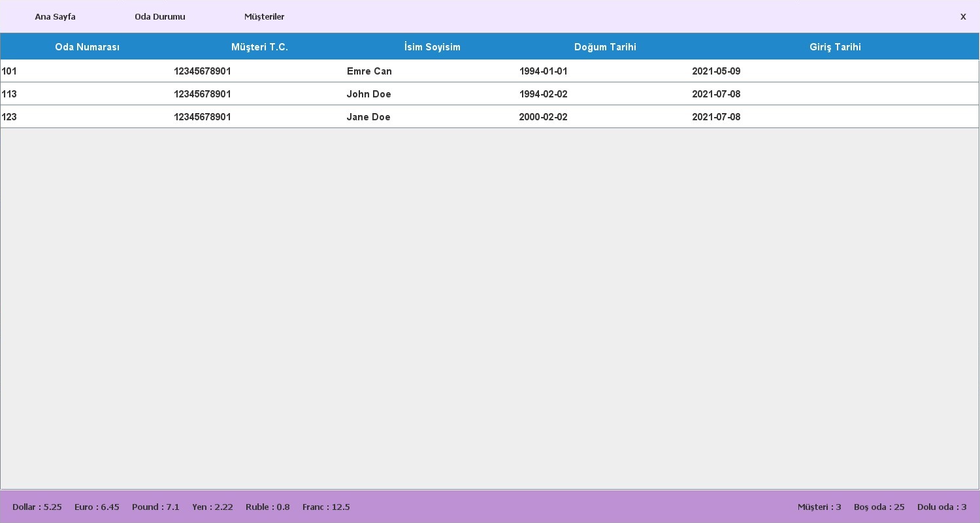The image size is (980, 523).
Task: Switch to the Oda Durumu page
Action: 160,16
